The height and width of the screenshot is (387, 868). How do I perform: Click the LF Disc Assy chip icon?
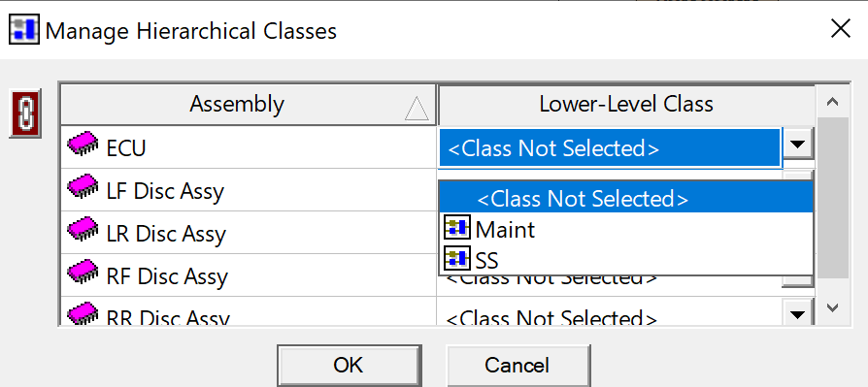pyautogui.click(x=83, y=188)
